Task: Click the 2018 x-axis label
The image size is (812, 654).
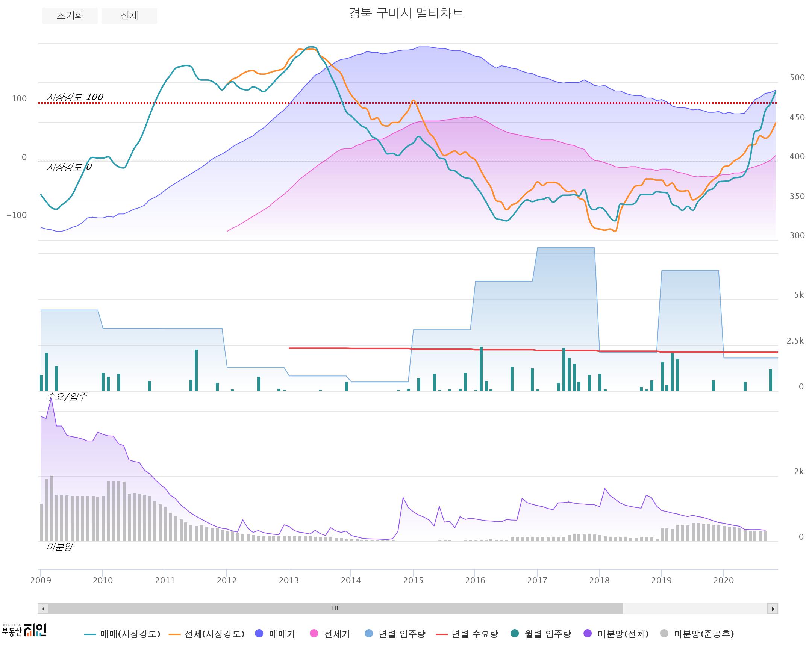Action: pos(600,581)
